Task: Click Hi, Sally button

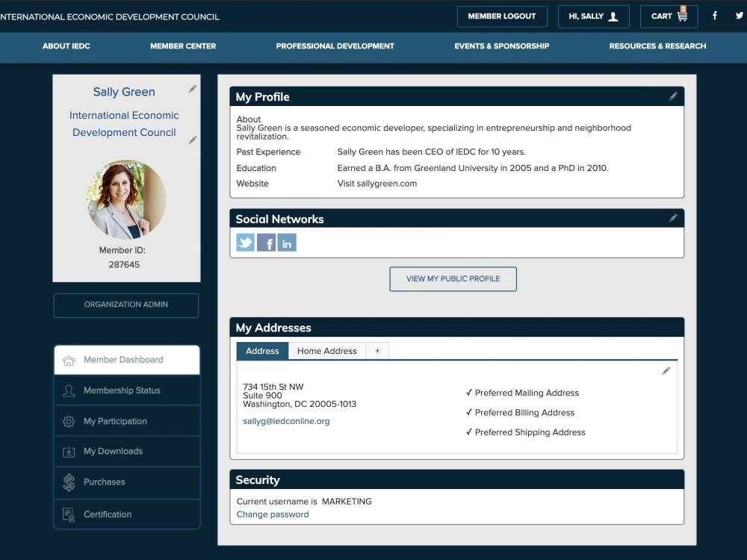Action: pyautogui.click(x=594, y=16)
